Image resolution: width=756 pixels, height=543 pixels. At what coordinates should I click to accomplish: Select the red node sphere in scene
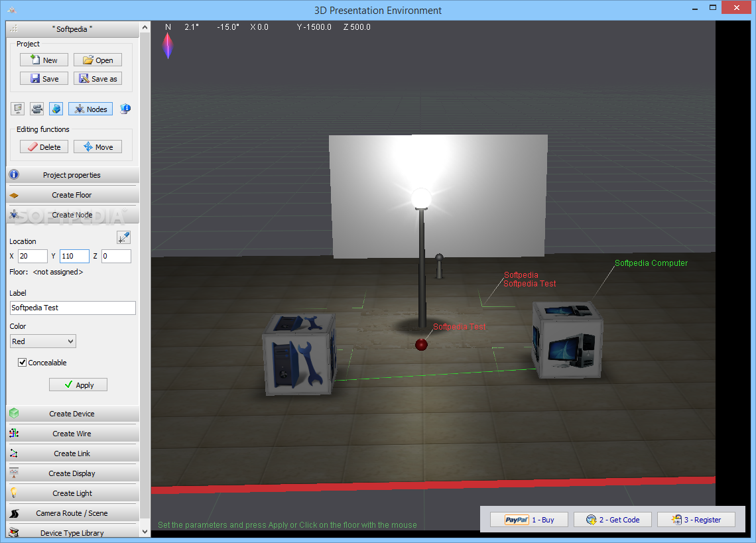click(x=421, y=344)
